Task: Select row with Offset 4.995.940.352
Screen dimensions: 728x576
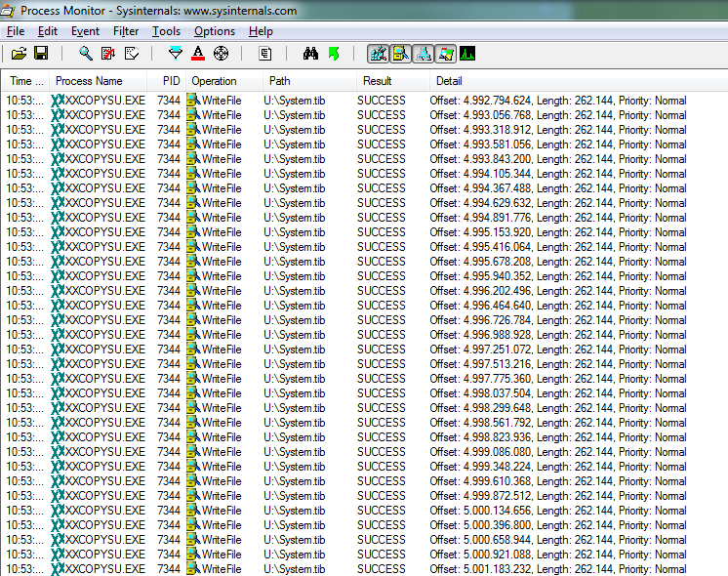Action: [x=364, y=276]
